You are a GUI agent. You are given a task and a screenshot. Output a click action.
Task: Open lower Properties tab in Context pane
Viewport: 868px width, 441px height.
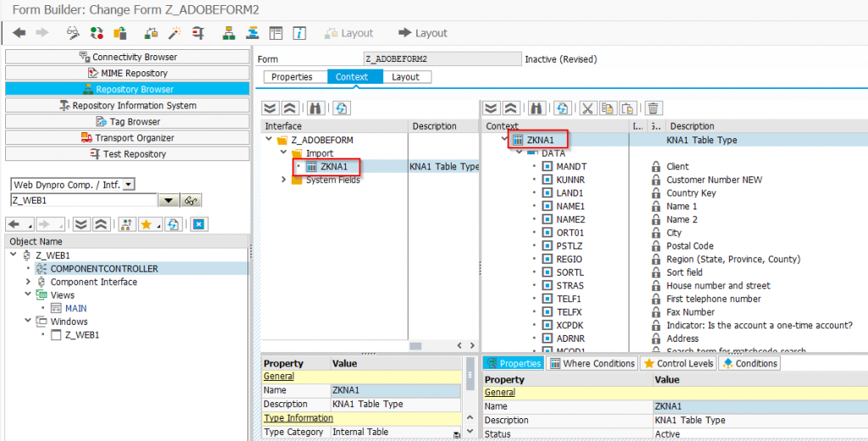pyautogui.click(x=513, y=364)
